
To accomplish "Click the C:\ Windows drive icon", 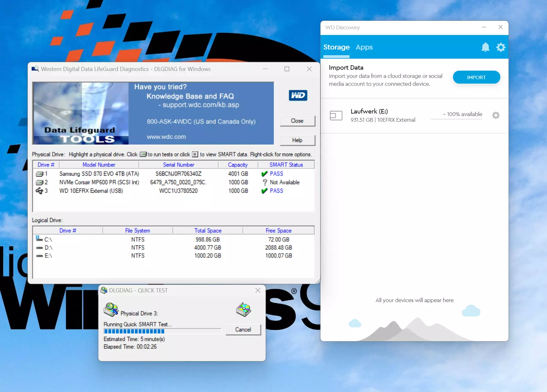I will 39,238.
